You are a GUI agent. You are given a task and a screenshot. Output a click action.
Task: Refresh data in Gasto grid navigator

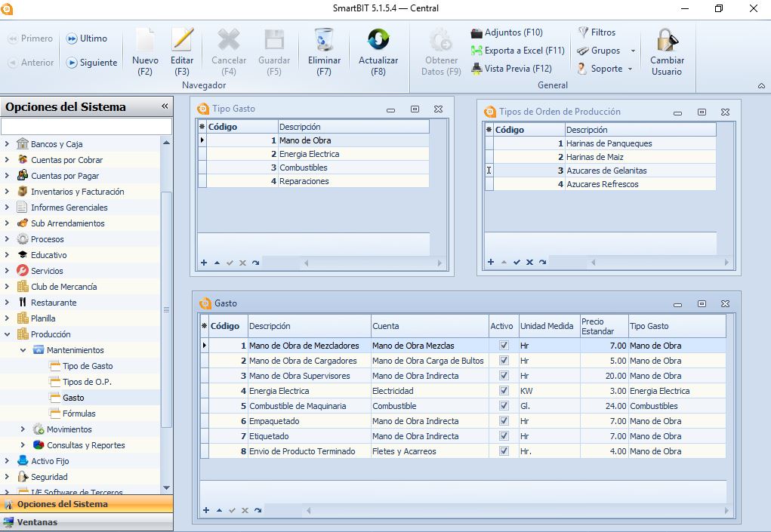click(x=258, y=510)
